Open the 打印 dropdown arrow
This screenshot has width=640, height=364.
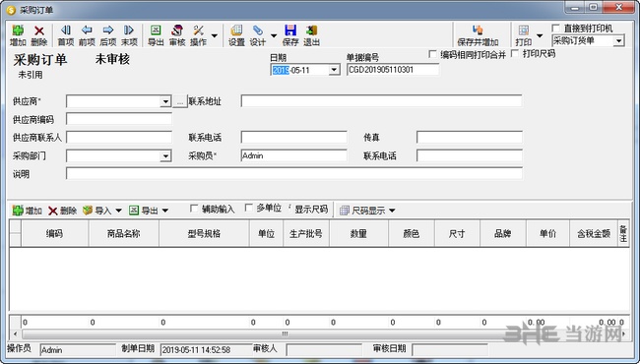pos(540,35)
